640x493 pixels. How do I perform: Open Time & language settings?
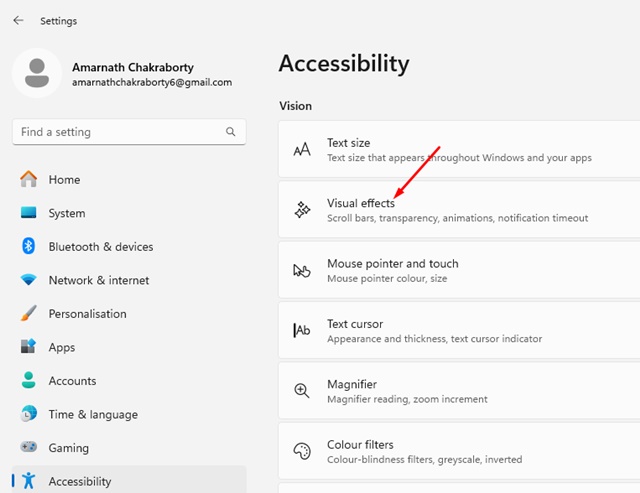click(x=92, y=414)
